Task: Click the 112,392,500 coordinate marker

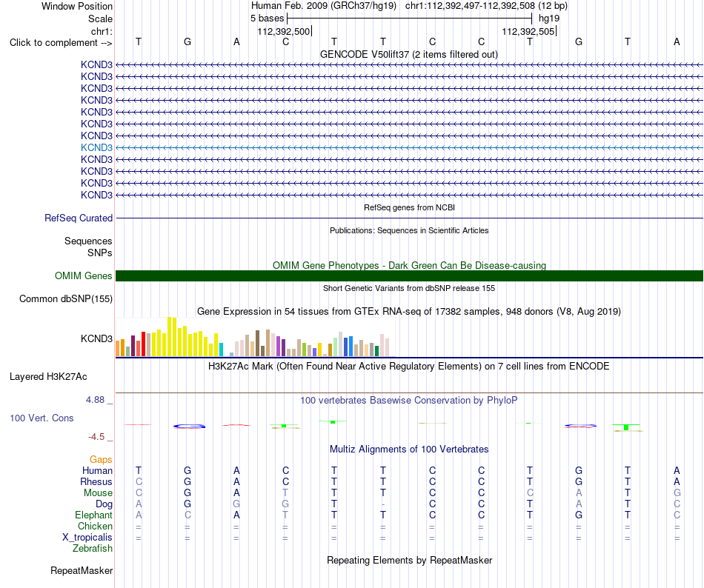Action: (284, 31)
